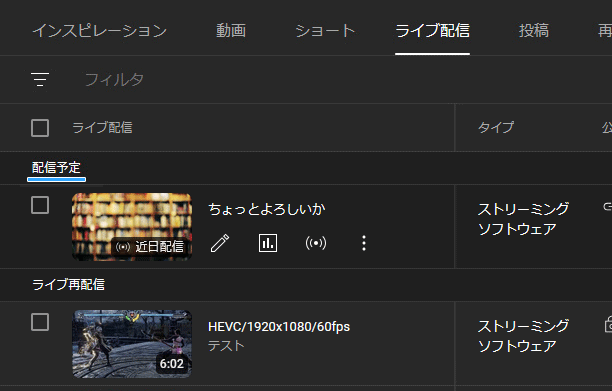Screen dimensions: 612x391
Task: Click ストリーミング ソフトウェア in ちょっとよろしいか row
Action: (x=523, y=219)
